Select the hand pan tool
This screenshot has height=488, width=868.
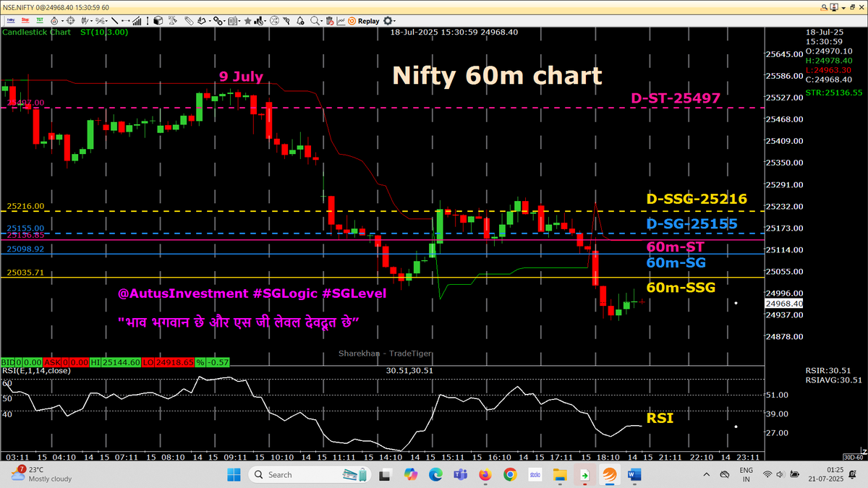(202, 21)
